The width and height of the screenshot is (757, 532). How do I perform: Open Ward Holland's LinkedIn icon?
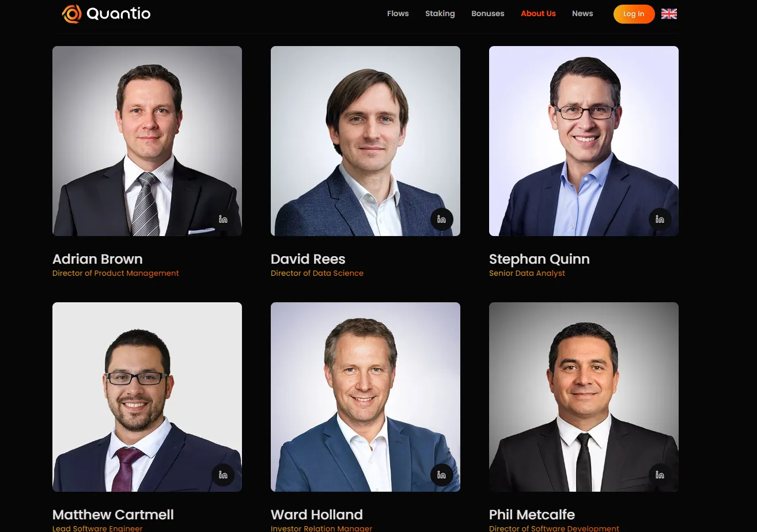(x=442, y=475)
